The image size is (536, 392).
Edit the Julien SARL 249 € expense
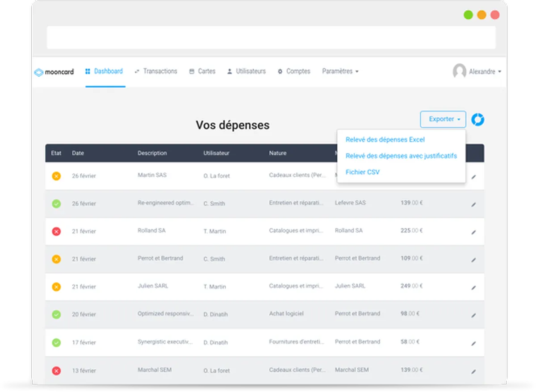pos(473,288)
